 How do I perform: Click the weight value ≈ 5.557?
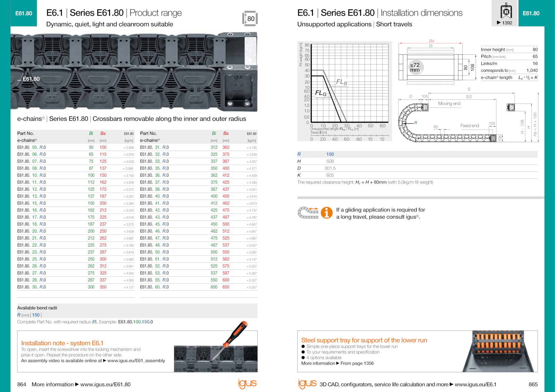click(x=251, y=287)
